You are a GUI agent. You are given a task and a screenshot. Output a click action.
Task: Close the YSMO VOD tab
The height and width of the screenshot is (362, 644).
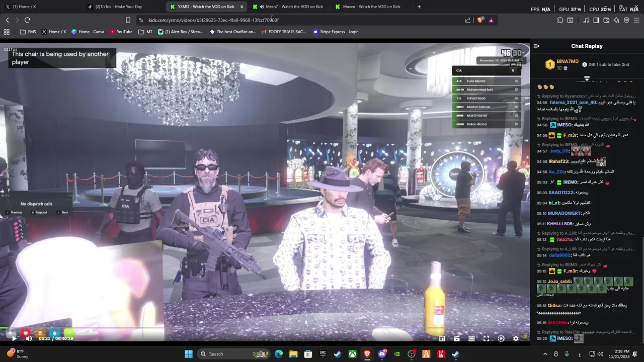[242, 7]
